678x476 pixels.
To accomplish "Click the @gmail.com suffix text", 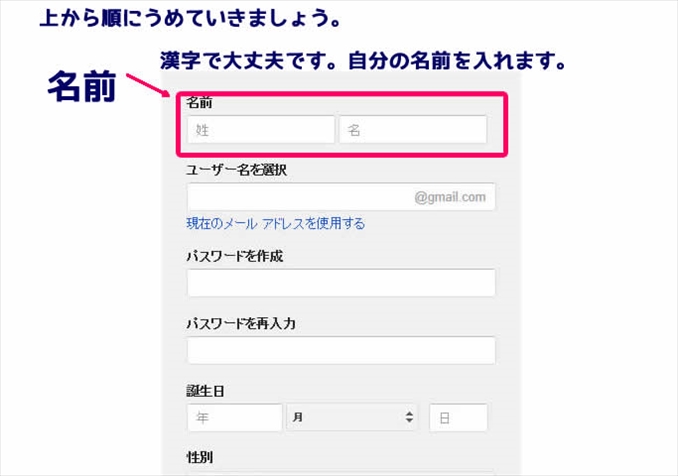I will pyautogui.click(x=450, y=197).
